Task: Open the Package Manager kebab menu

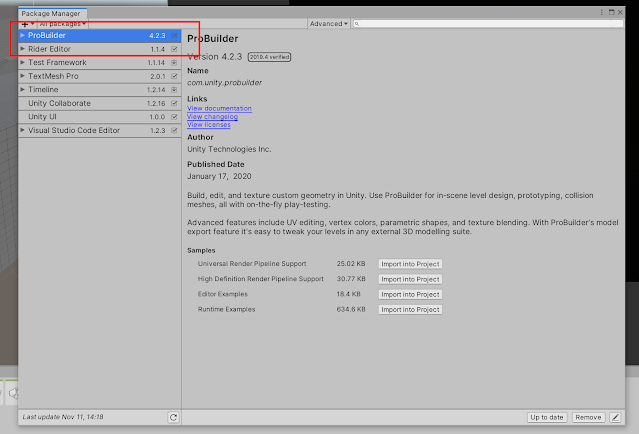Action: coord(602,13)
